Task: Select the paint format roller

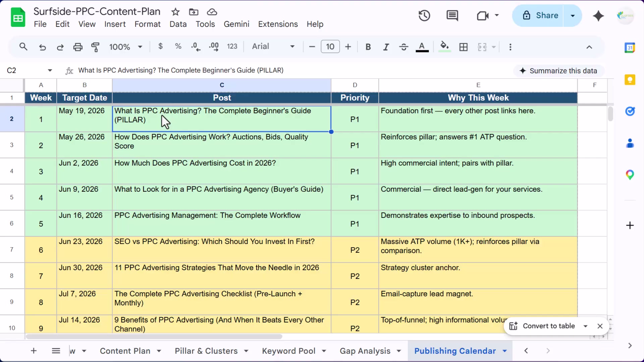Action: coord(96,47)
